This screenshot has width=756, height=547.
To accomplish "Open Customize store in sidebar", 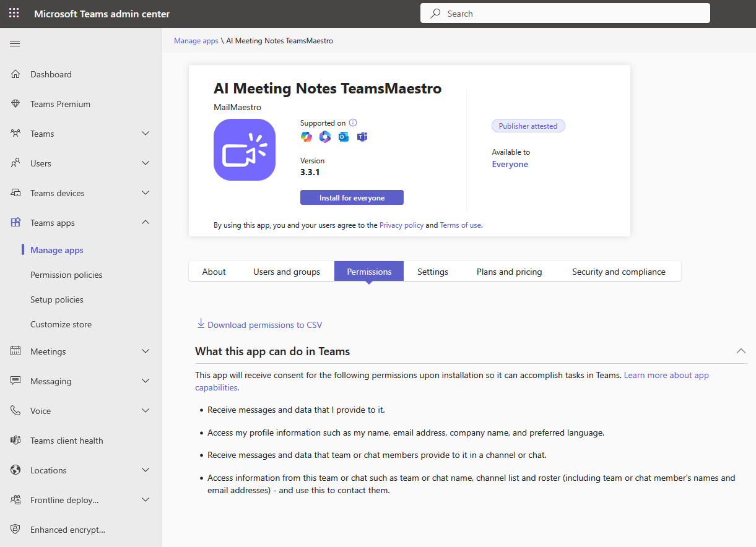I will 61,324.
